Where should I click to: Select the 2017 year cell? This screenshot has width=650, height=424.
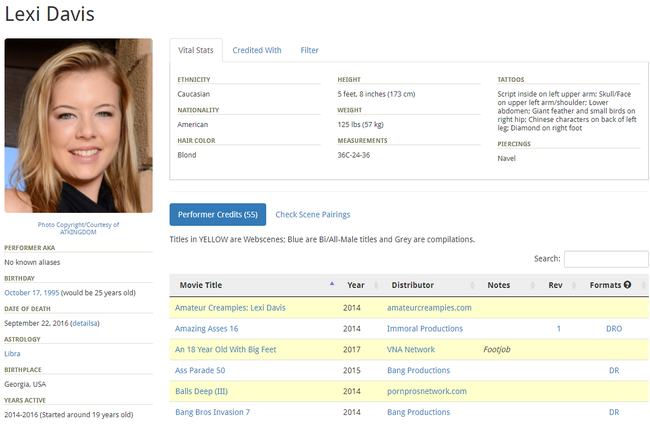[352, 349]
